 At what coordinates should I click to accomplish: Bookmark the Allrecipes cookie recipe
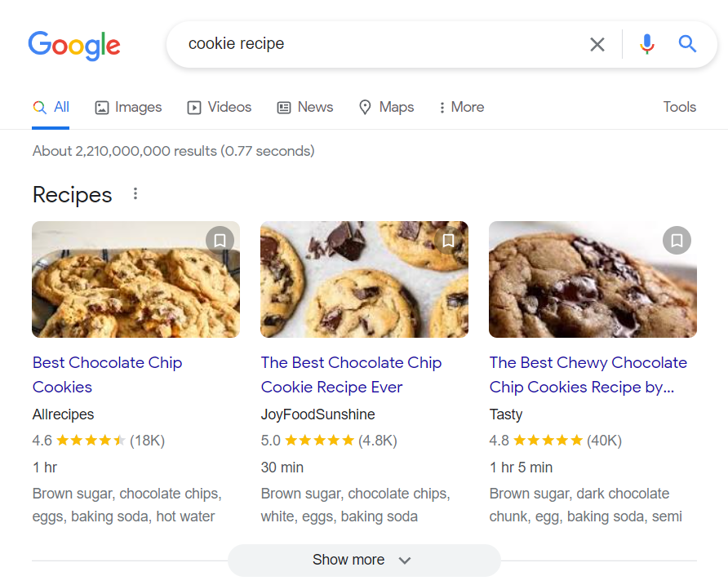tap(220, 241)
